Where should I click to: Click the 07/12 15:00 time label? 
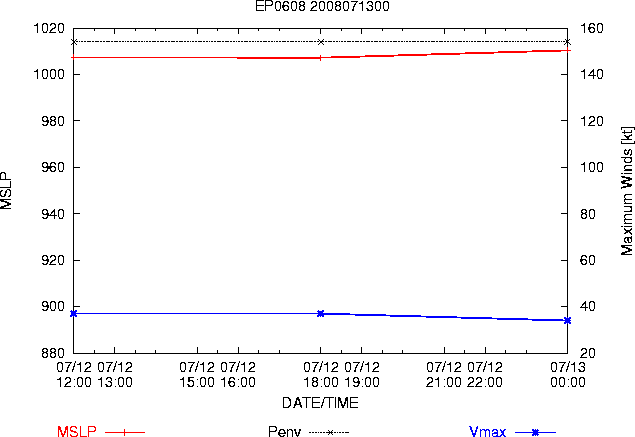tap(197, 375)
